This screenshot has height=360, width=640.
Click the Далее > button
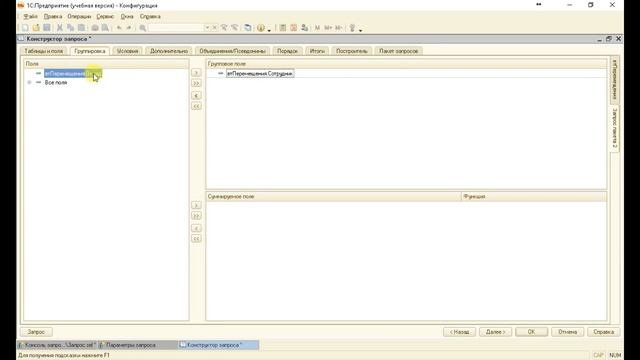click(496, 332)
